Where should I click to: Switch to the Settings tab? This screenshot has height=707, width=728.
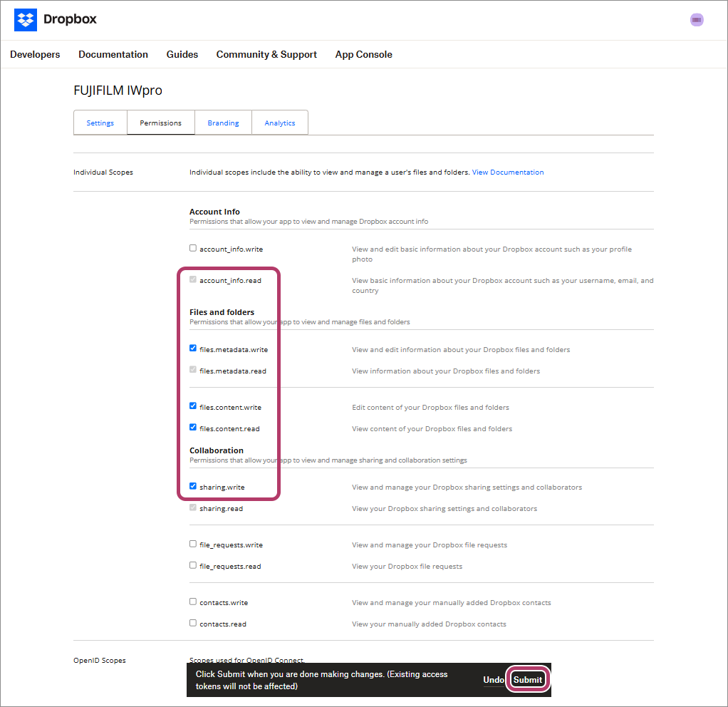point(100,123)
